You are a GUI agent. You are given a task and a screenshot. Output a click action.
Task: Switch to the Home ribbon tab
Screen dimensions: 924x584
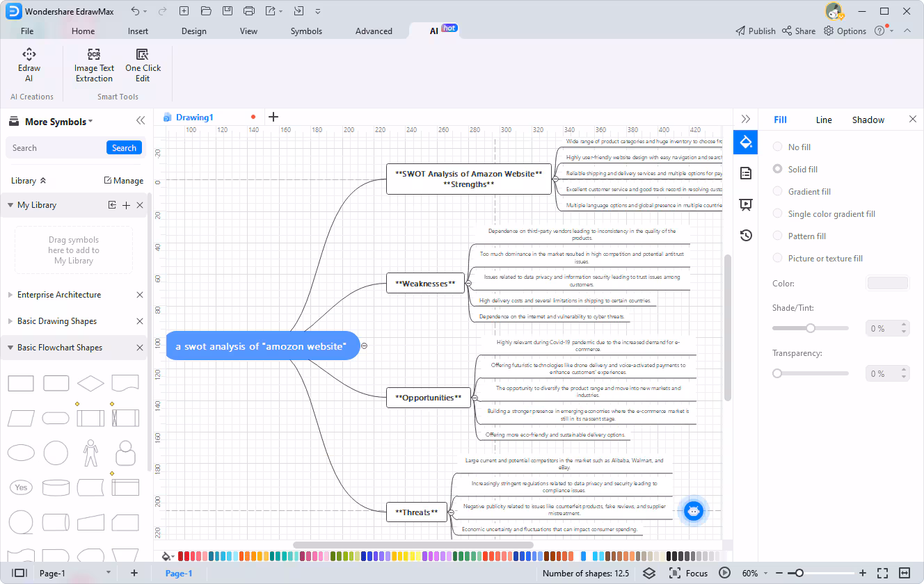tap(83, 31)
